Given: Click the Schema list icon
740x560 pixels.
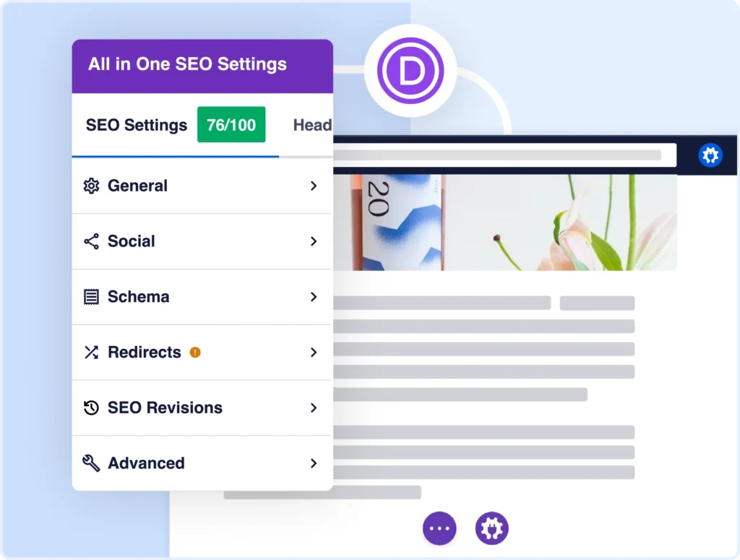Looking at the screenshot, I should (x=91, y=297).
